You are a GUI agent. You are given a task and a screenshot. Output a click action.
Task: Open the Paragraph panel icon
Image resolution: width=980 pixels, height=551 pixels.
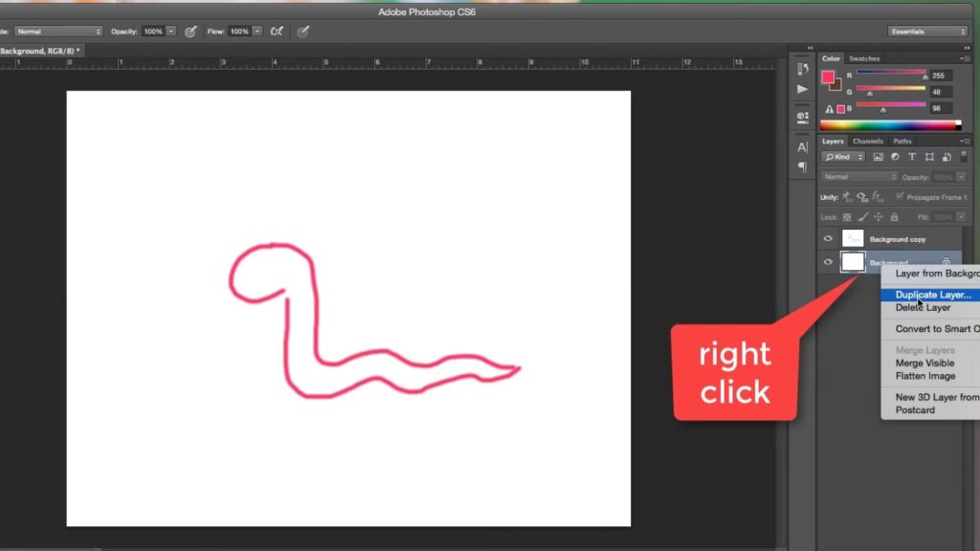802,167
